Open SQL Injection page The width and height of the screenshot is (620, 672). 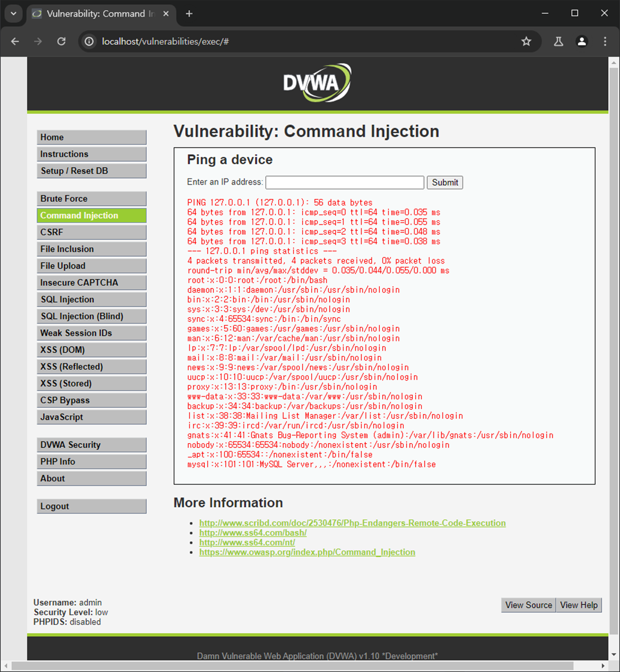[x=92, y=299]
